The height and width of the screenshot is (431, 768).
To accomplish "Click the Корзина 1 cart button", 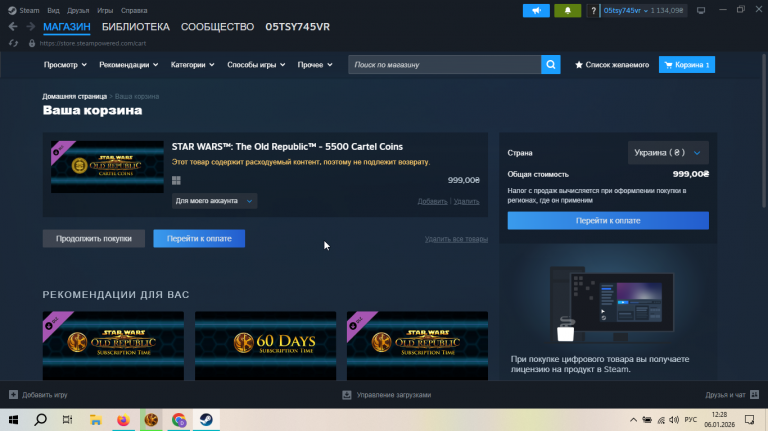I will 687,65.
